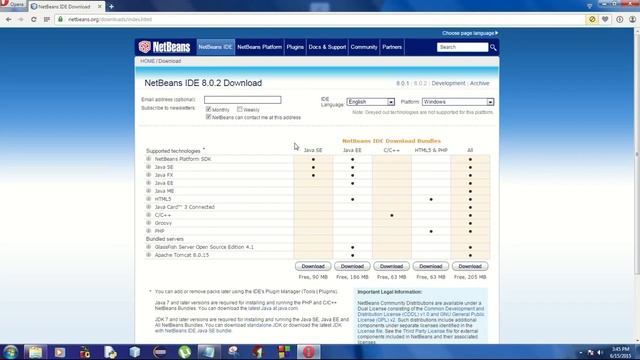Click the user profile icon in the browser toolbar
Image resolution: width=640 pixels, height=360 pixels.
coord(632,19)
